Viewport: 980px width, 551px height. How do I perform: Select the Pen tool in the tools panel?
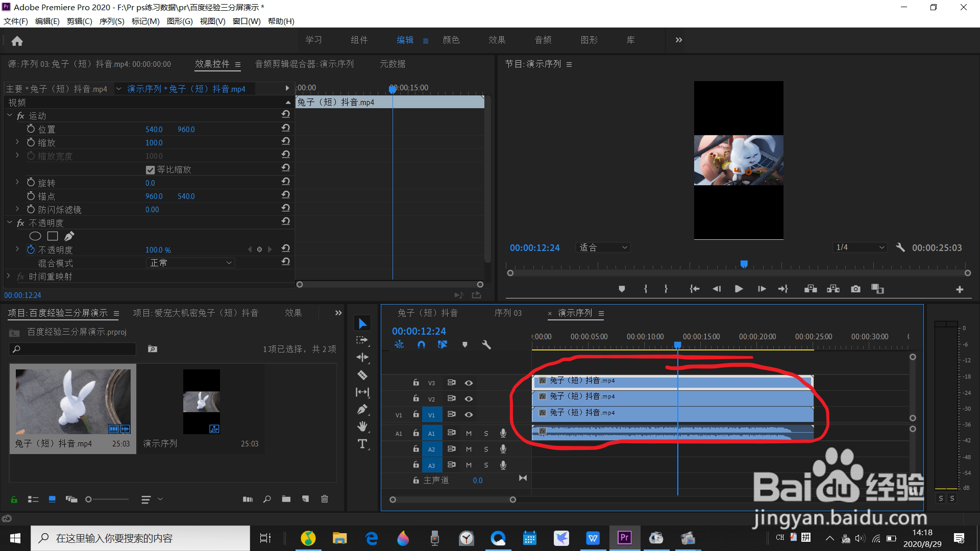tap(362, 409)
